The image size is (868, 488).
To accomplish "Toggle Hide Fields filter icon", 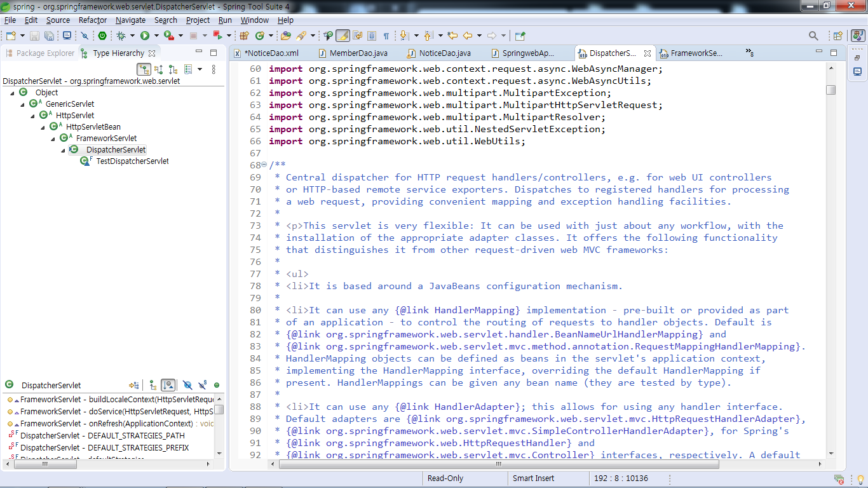I will [x=187, y=385].
